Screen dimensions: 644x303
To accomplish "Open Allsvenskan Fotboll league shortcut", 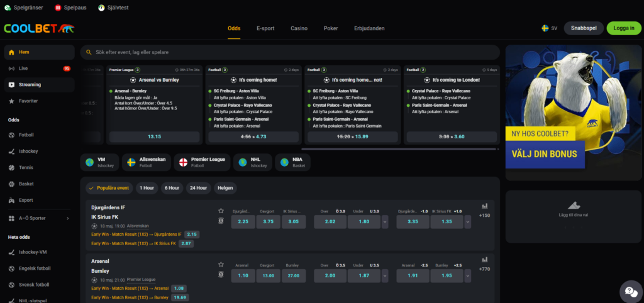I will [146, 163].
